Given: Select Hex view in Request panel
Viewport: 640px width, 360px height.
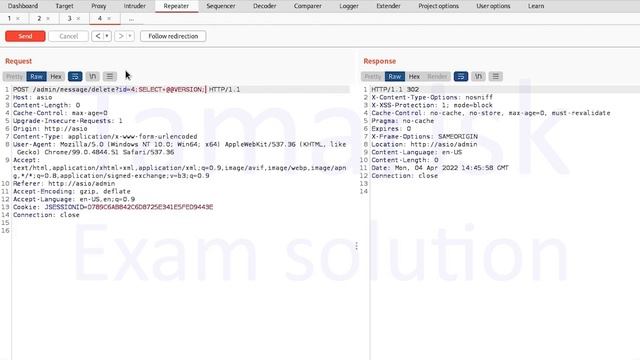Looking at the screenshot, I should pyautogui.click(x=56, y=76).
